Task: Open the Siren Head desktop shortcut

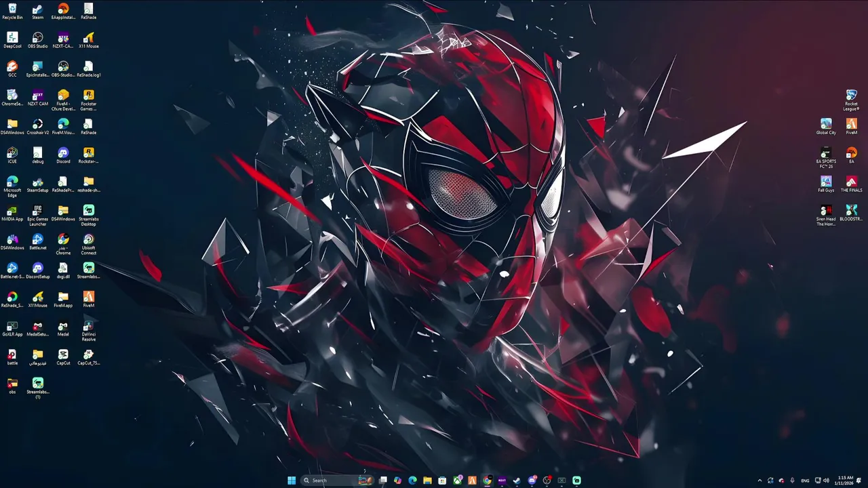Action: pos(826,216)
